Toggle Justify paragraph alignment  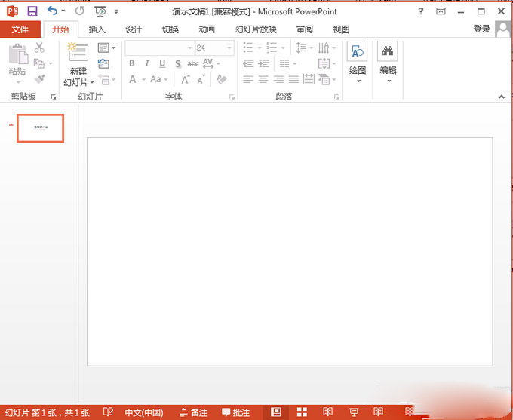(293, 79)
